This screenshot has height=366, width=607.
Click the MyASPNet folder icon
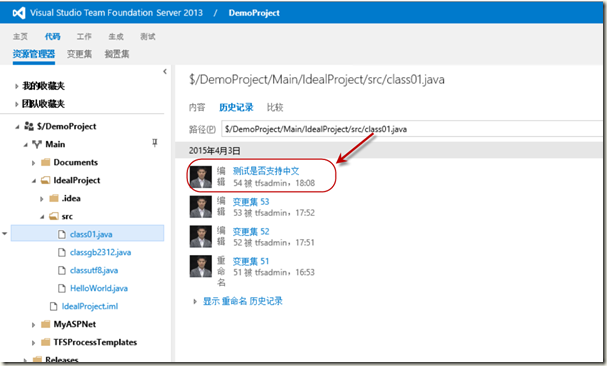pos(46,324)
